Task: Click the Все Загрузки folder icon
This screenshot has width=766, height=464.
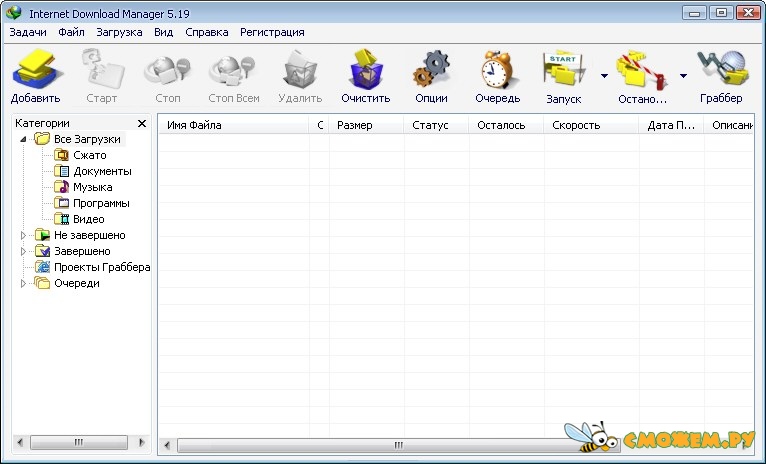Action: (43, 139)
